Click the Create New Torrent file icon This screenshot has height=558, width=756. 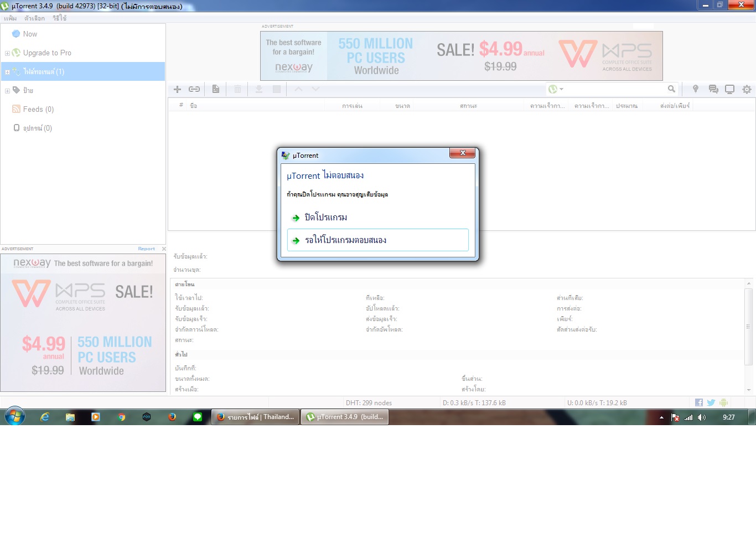pos(216,89)
